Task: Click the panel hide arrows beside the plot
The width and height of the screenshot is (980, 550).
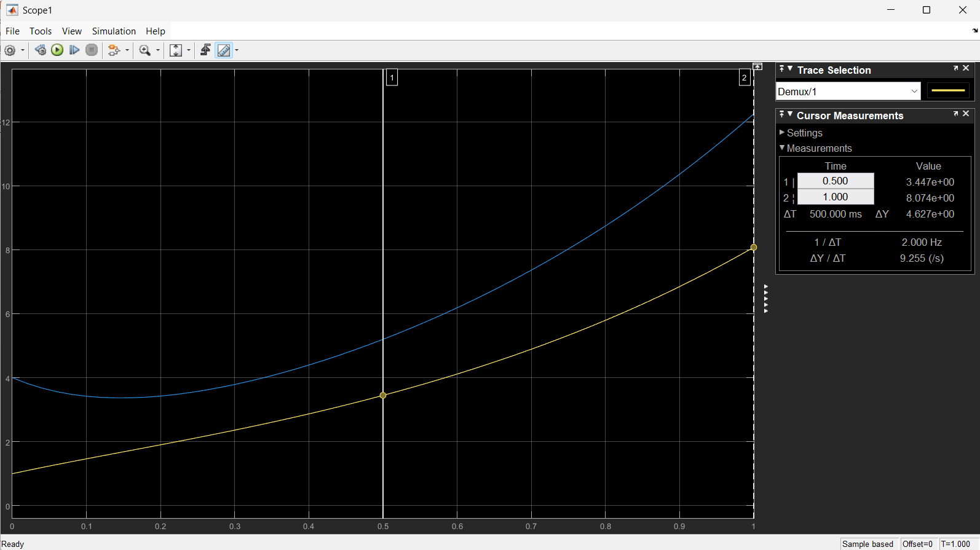Action: point(766,299)
